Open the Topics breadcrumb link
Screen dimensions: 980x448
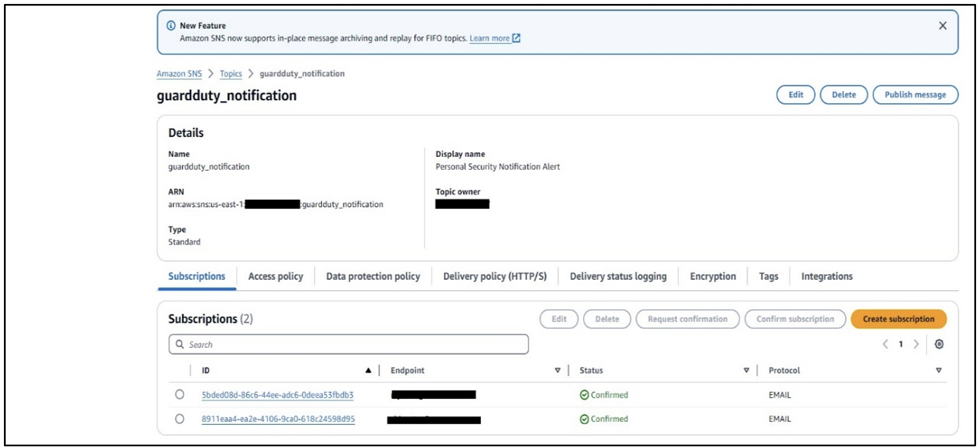click(x=231, y=74)
